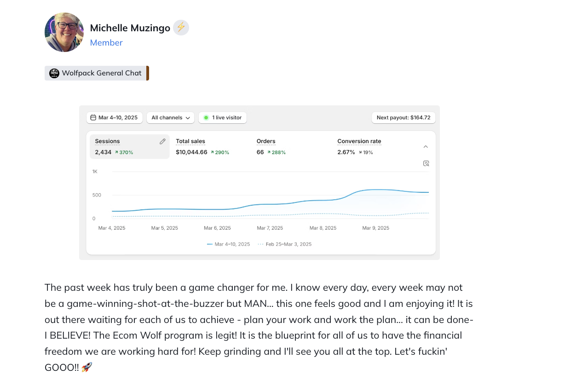The image size is (565, 392).
Task: Click the chart report view icon
Action: click(426, 163)
